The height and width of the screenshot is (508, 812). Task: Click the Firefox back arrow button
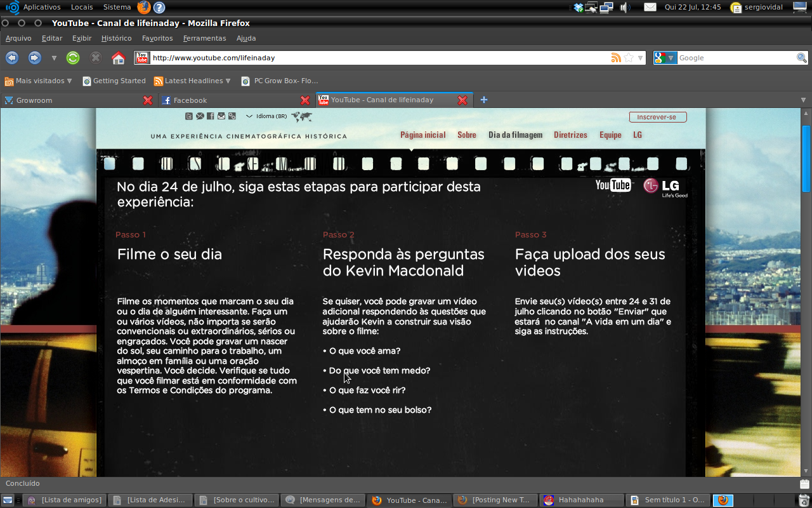coord(12,58)
